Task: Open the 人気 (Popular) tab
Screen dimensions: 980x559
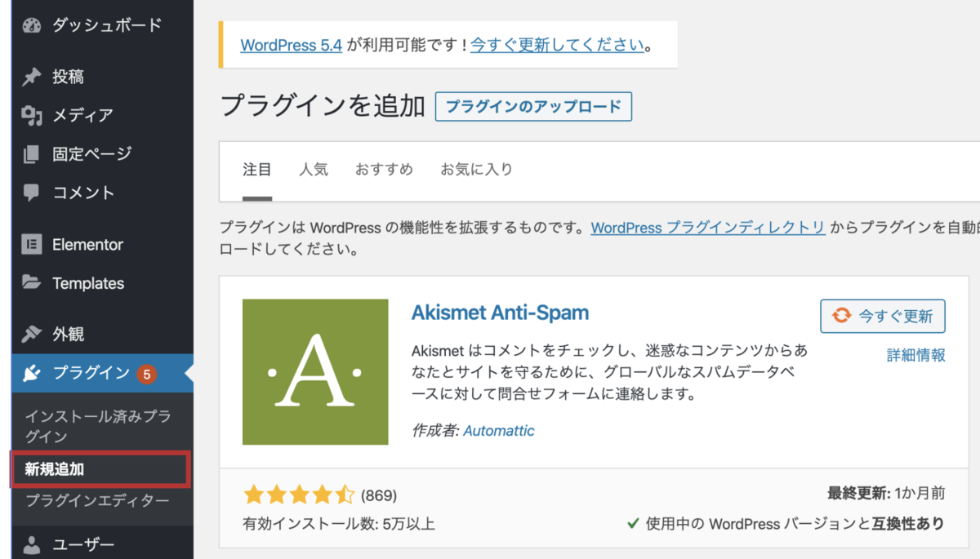Action: [314, 170]
